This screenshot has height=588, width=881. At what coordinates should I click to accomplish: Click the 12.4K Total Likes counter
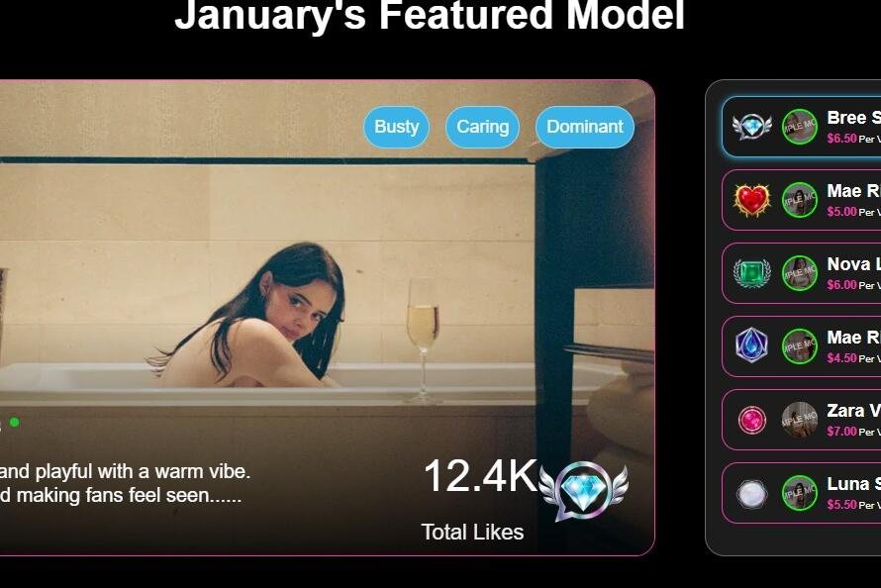[480, 499]
